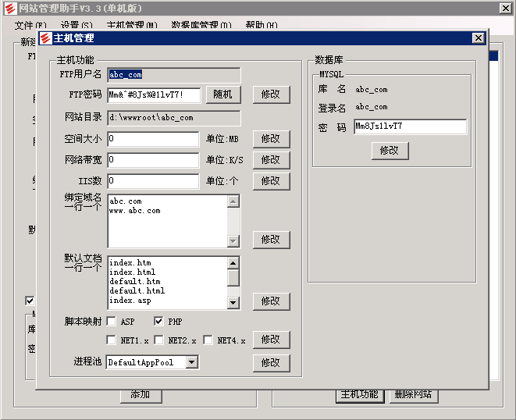The height and width of the screenshot is (420, 516).
Task: Click 修改 next to IIS数
Action: coord(271,181)
